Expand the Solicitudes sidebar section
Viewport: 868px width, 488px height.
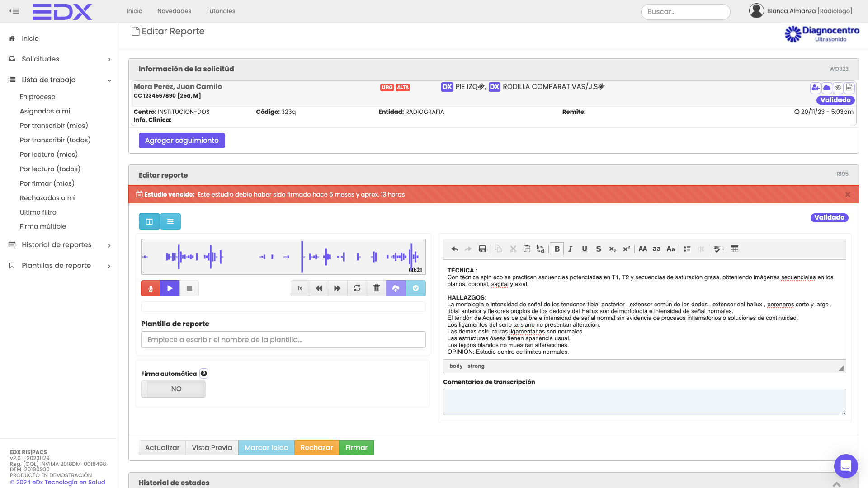click(x=60, y=59)
